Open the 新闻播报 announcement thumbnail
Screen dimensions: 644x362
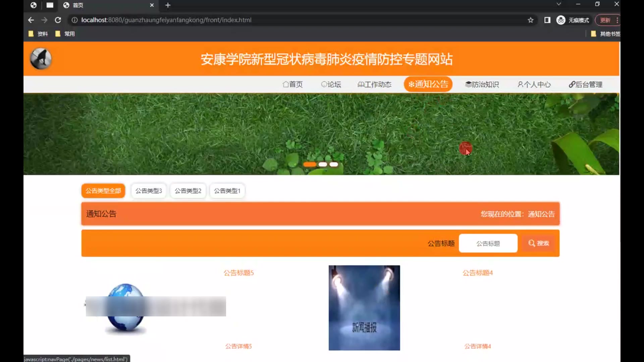(x=364, y=308)
